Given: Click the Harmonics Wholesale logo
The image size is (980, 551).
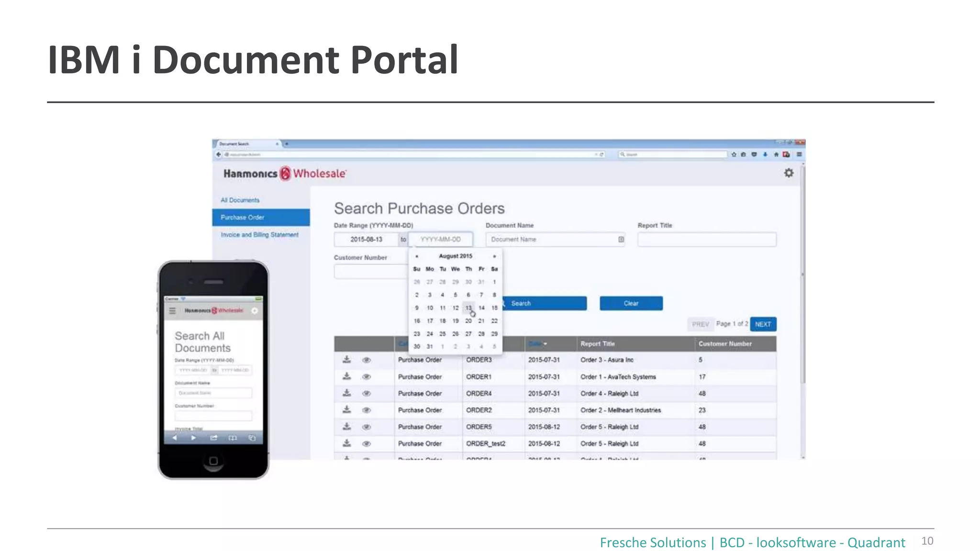Looking at the screenshot, I should pyautogui.click(x=284, y=173).
